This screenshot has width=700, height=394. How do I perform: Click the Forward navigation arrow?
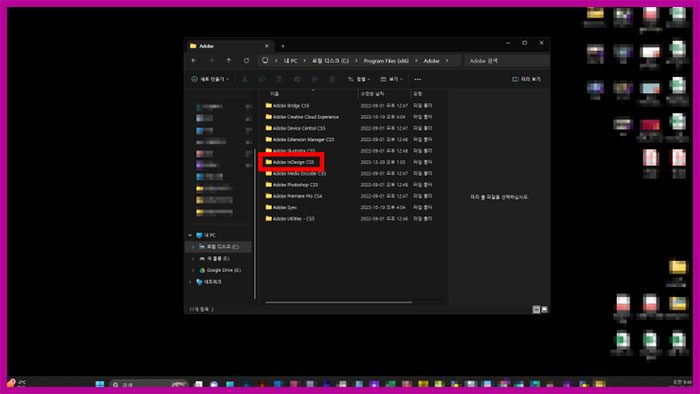pos(212,61)
